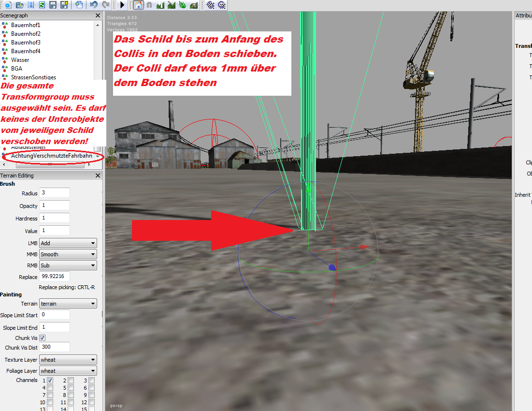Open the RMB Sub dropdown

pos(68,265)
